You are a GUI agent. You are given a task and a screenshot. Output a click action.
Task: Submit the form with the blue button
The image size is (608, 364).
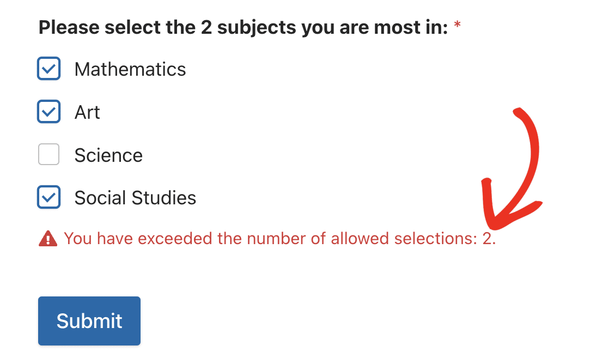point(89,321)
